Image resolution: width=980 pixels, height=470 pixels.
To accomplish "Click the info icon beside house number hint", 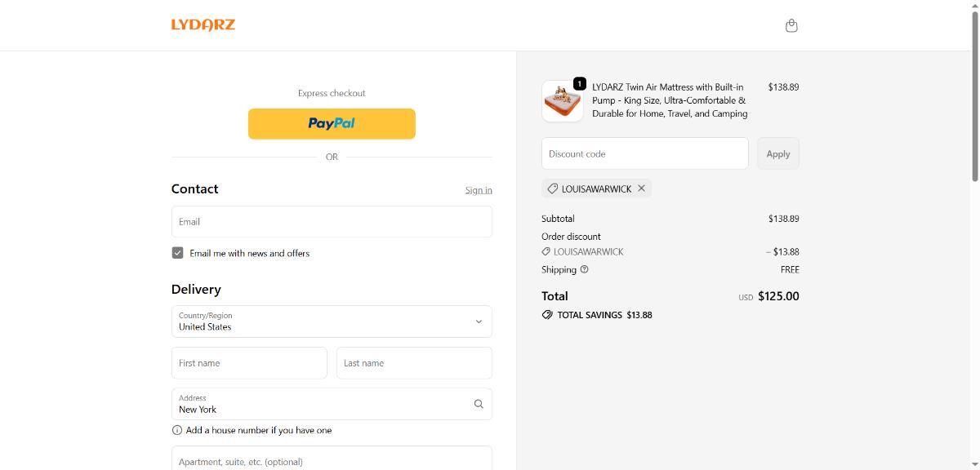I will 177,430.
